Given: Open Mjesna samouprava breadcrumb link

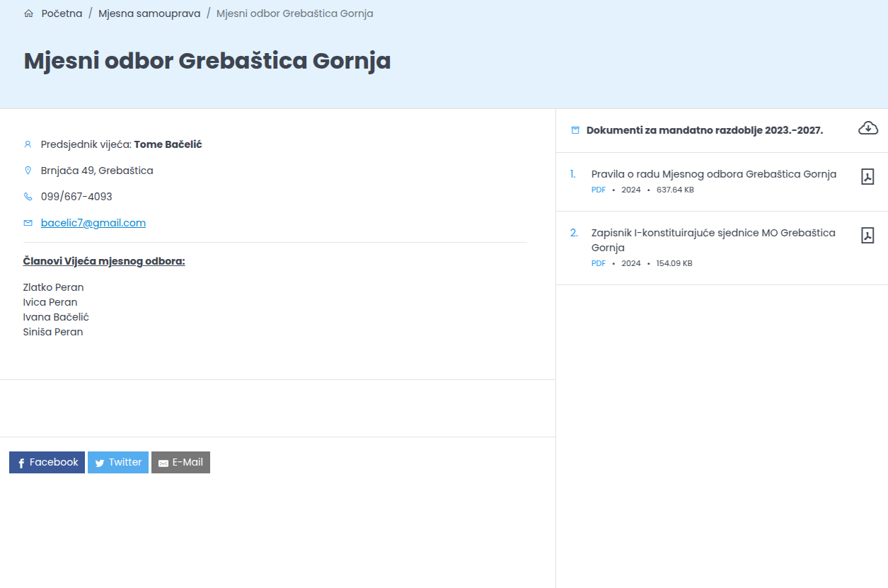Looking at the screenshot, I should click(149, 13).
